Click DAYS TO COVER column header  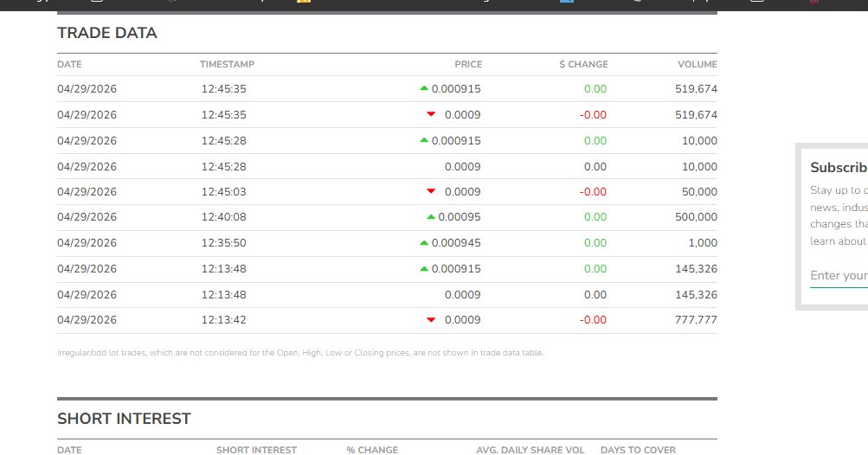(x=638, y=450)
